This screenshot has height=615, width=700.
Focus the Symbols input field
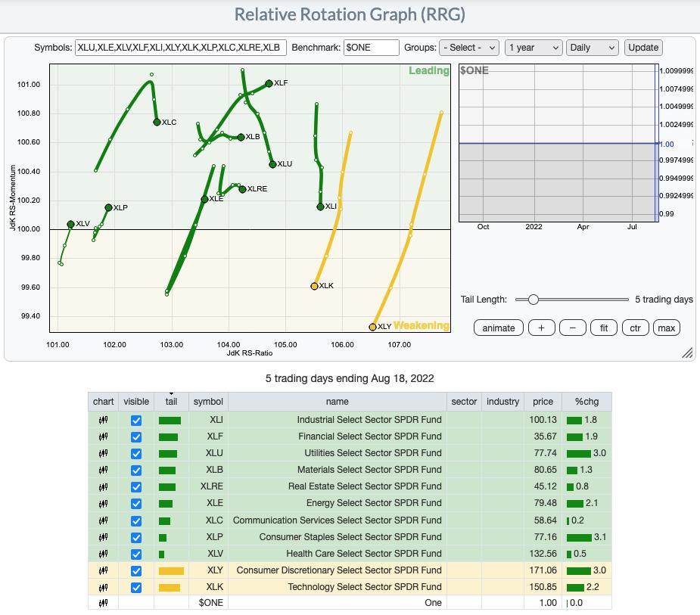181,48
